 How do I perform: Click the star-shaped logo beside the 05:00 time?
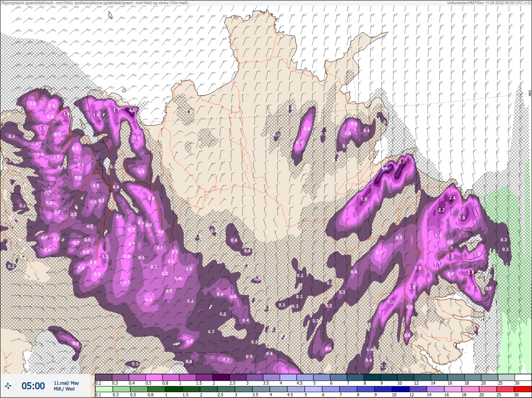click(8, 386)
